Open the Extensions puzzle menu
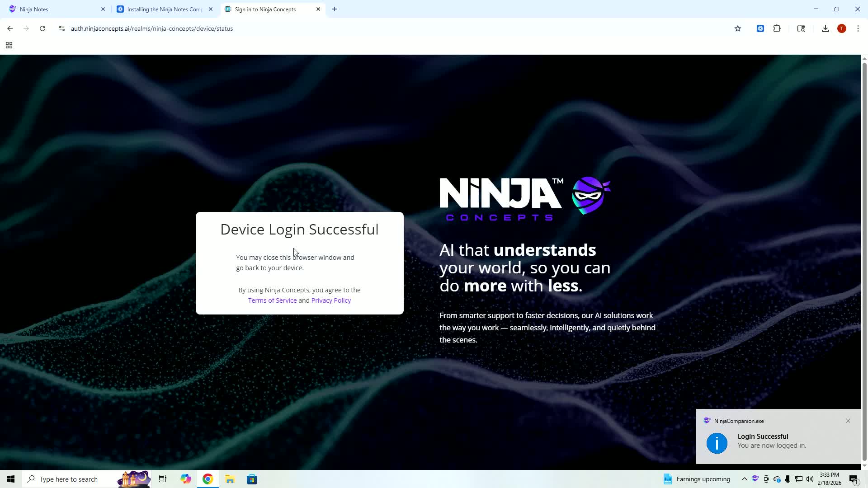Image resolution: width=868 pixels, height=488 pixels. (x=777, y=28)
